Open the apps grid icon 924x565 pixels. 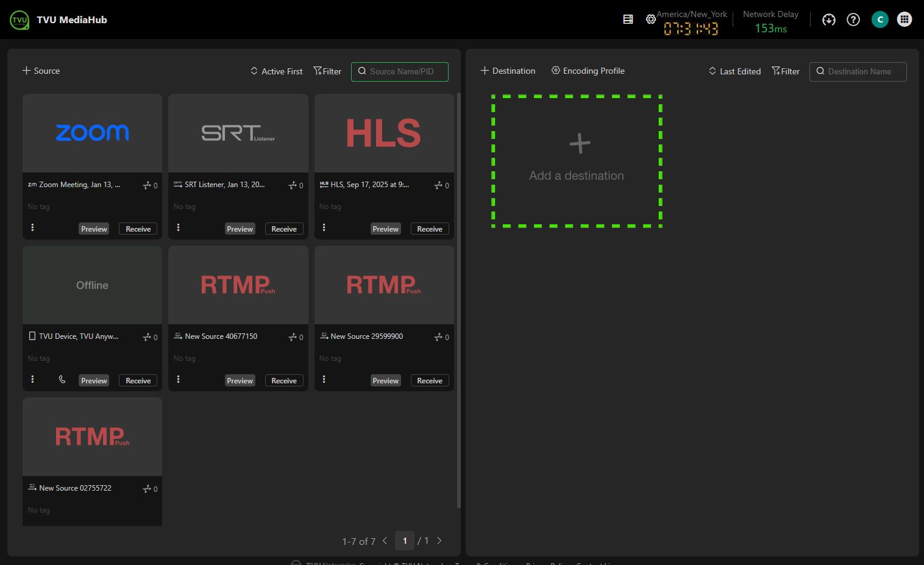[x=904, y=20]
